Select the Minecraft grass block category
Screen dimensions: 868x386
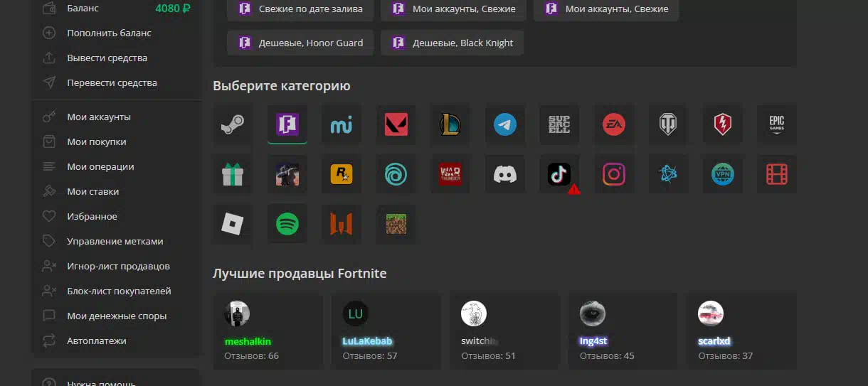click(396, 225)
